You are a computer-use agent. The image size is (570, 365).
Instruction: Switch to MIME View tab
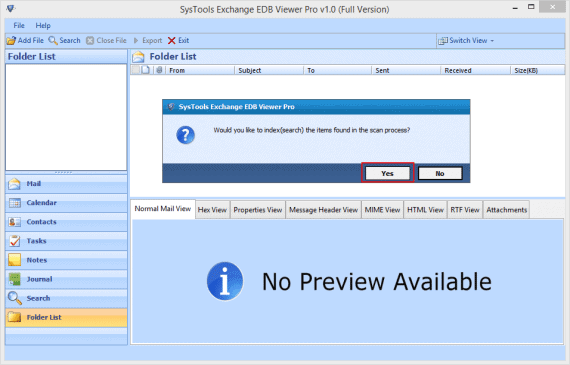[382, 210]
